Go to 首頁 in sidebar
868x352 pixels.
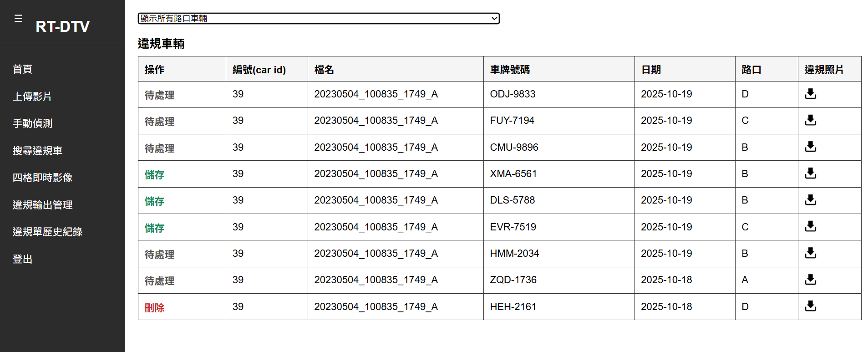click(x=22, y=69)
